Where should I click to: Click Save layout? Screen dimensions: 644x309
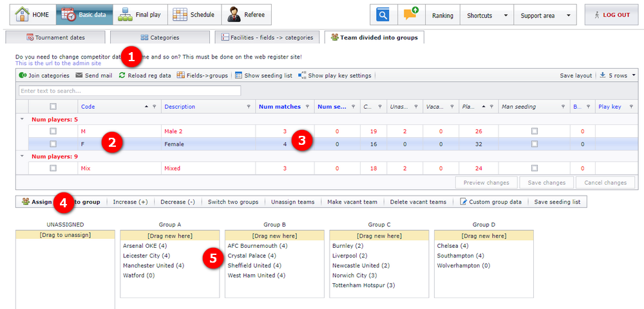point(576,75)
